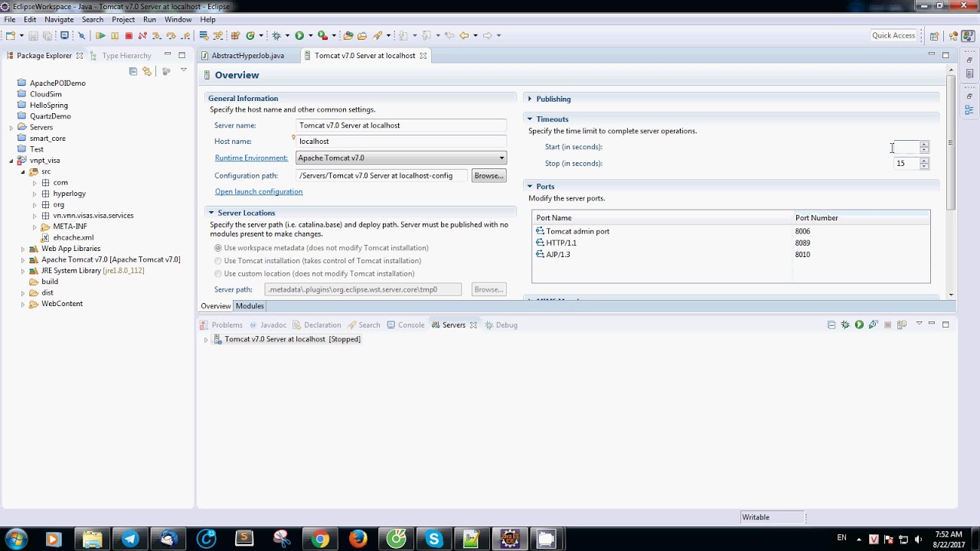Image resolution: width=980 pixels, height=551 pixels.
Task: Publish to the server icon in Servers view
Action: pos(902,324)
